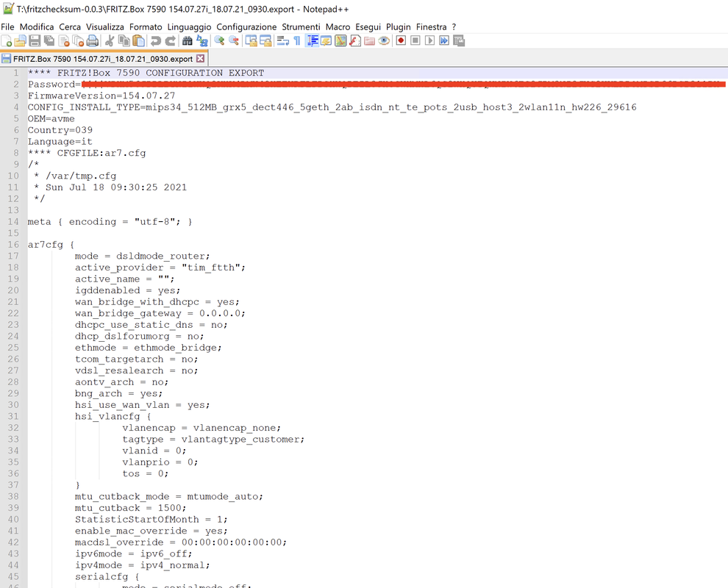Screen dimensions: 728x588
Task: Click the ethmode = ethmode_bridge line
Action: tap(149, 348)
